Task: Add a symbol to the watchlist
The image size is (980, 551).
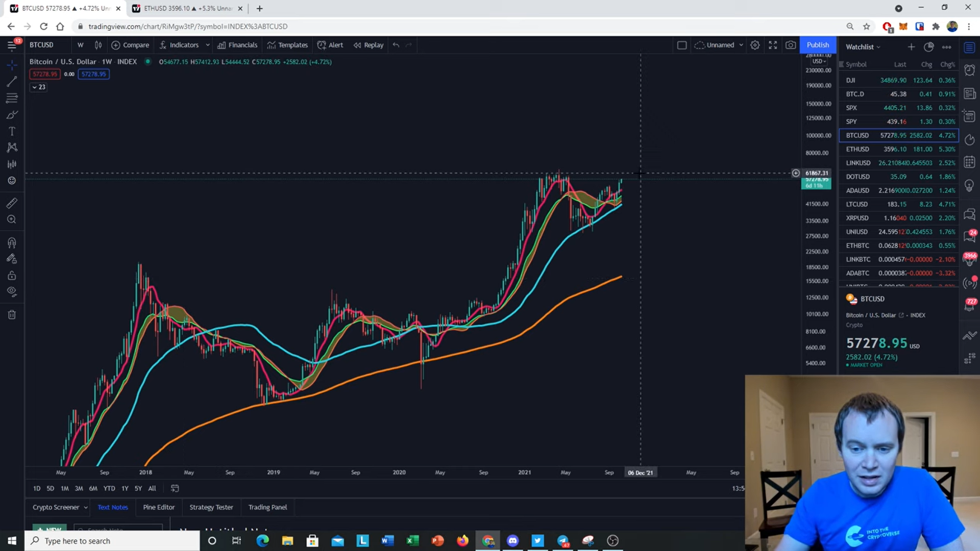Action: [911, 47]
